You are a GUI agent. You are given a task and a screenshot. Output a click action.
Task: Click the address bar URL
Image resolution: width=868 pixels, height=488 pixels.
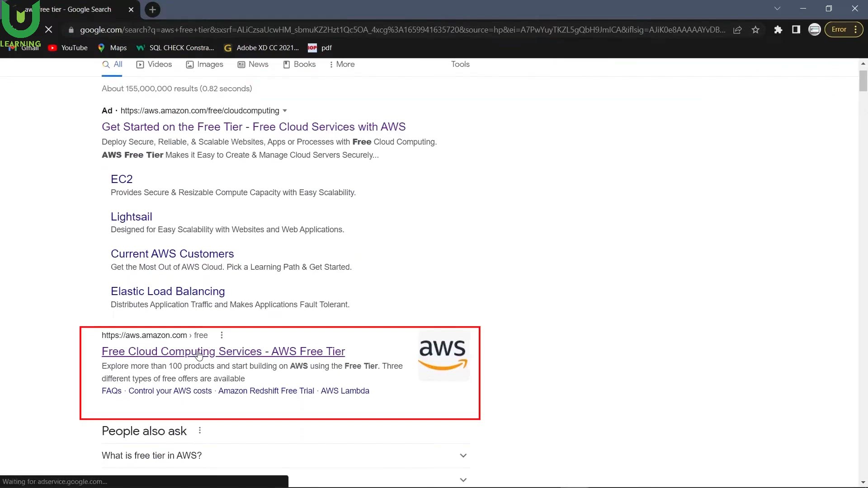click(x=402, y=30)
